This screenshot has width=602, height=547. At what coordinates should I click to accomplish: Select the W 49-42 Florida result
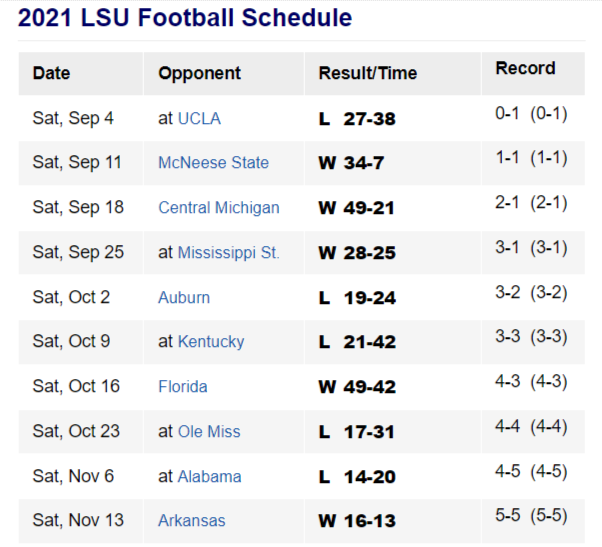point(356,386)
